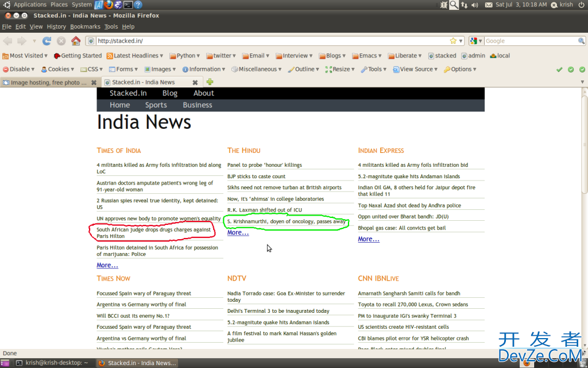Switch to the Image hosting tab
Image resolution: width=588 pixels, height=368 pixels.
49,82
